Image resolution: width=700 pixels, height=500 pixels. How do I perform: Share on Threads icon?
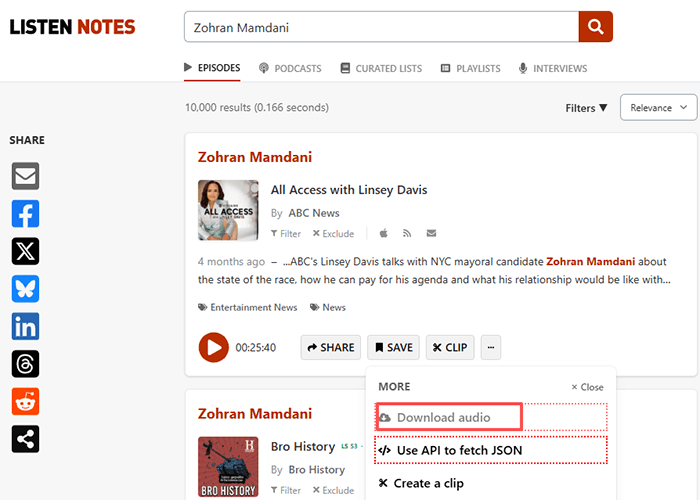25,364
